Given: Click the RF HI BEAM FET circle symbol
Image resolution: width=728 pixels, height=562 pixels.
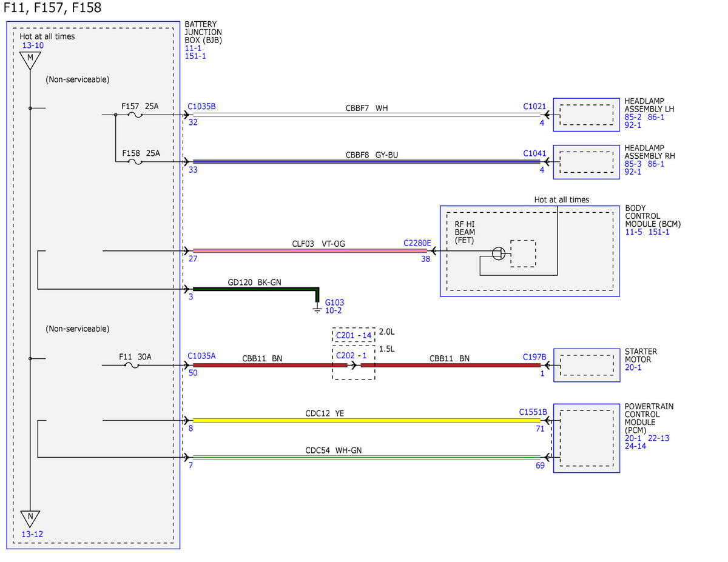Looking at the screenshot, I should tap(497, 253).
